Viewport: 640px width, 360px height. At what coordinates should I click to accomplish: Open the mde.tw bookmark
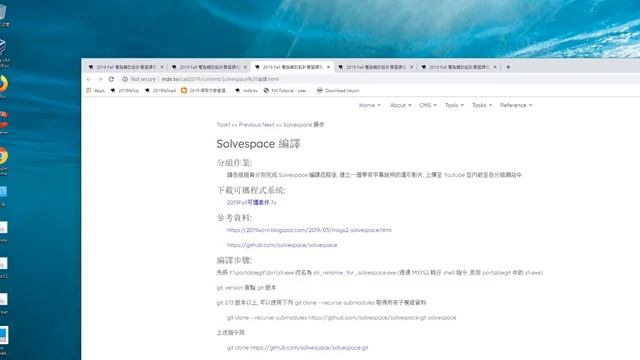pyautogui.click(x=246, y=91)
